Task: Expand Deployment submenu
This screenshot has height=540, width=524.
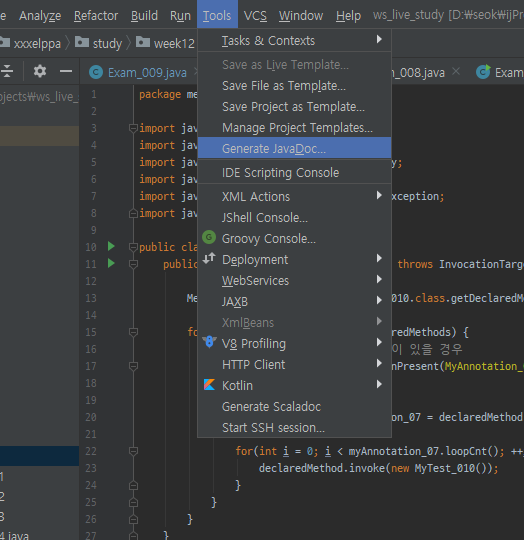Action: [x=294, y=259]
